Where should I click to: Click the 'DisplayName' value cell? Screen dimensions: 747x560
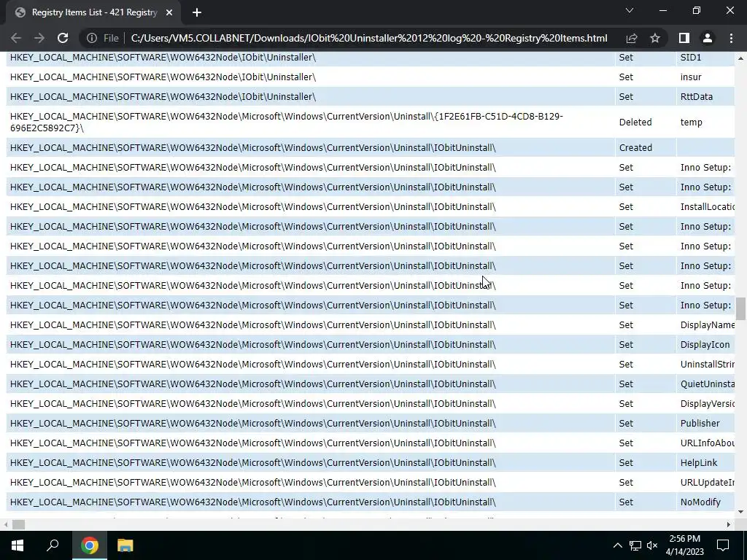pyautogui.click(x=705, y=324)
